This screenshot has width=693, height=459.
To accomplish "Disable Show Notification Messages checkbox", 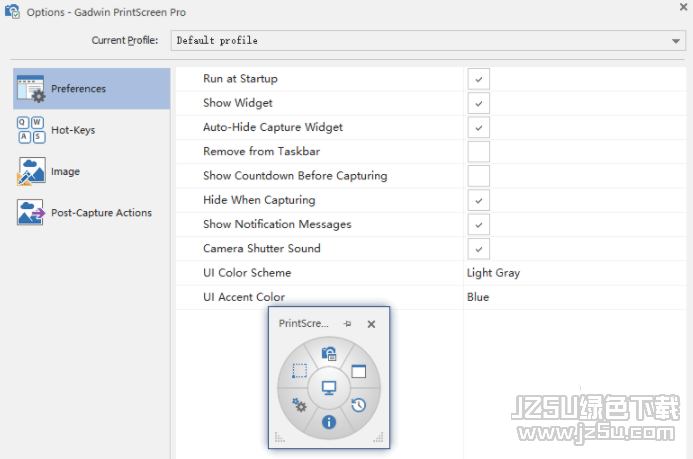I will [x=479, y=225].
